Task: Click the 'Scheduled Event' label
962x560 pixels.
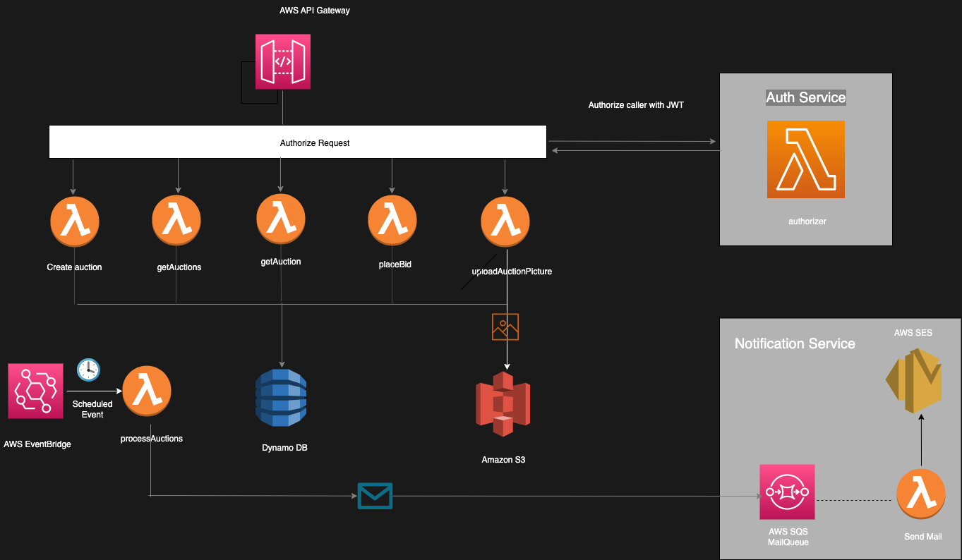Action: 92,409
